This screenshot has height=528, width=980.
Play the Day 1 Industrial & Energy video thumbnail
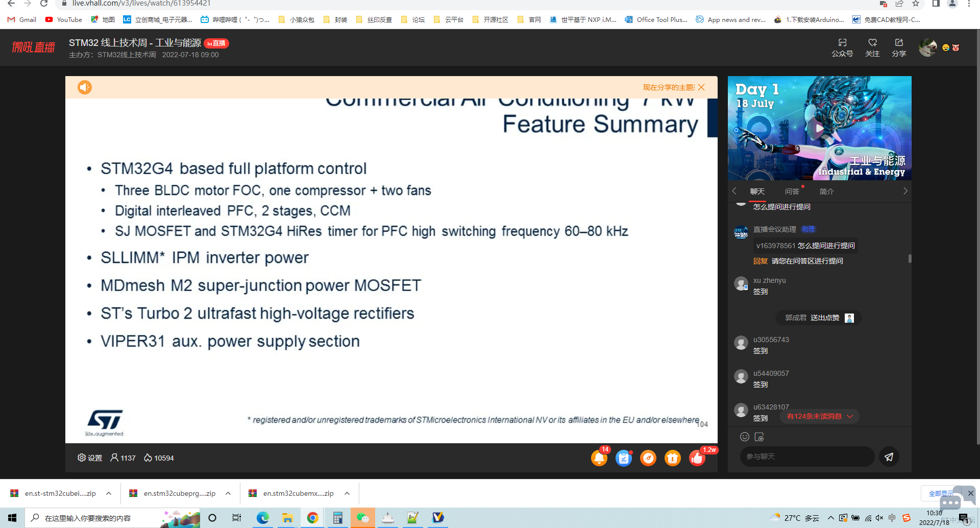click(x=819, y=128)
